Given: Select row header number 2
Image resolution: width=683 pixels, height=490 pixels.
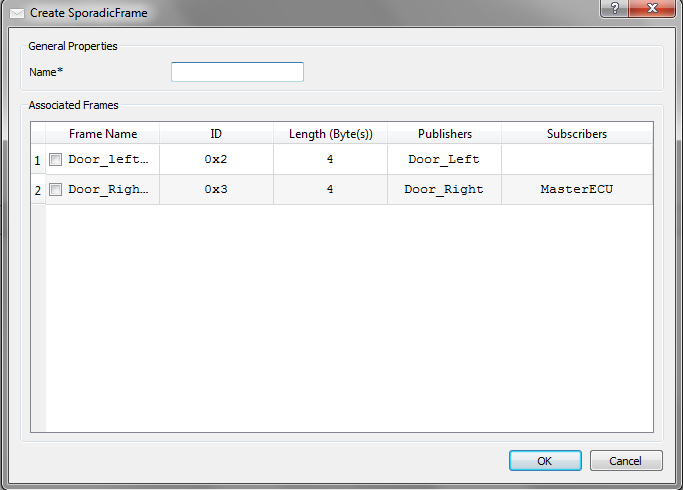Looking at the screenshot, I should pos(38,190).
